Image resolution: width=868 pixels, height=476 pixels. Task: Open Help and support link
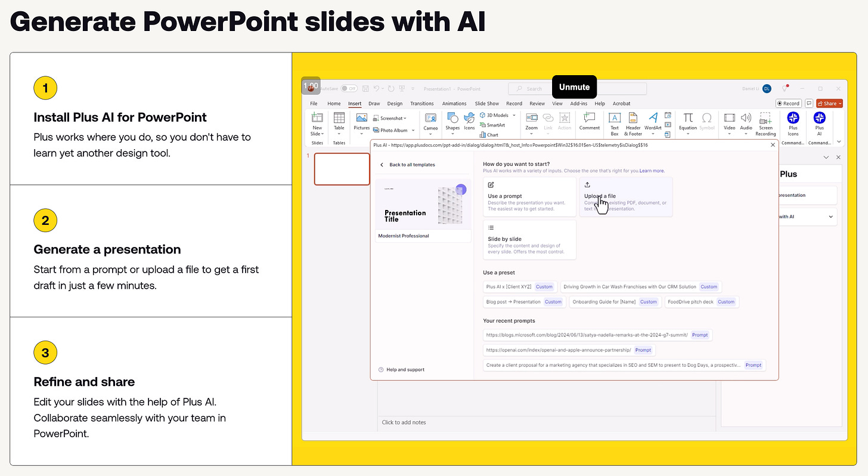(x=401, y=370)
